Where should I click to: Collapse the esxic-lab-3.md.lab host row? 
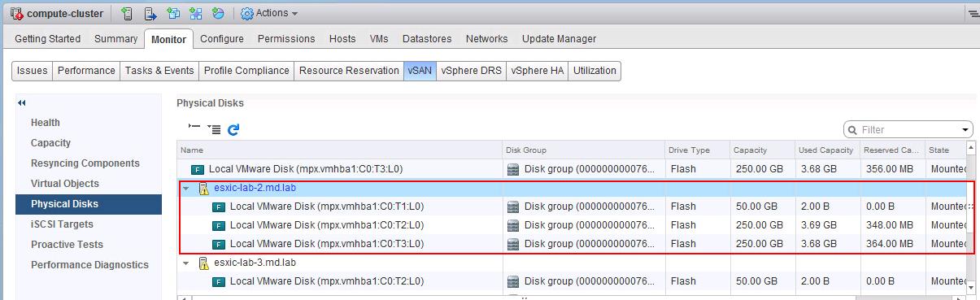pos(186,263)
